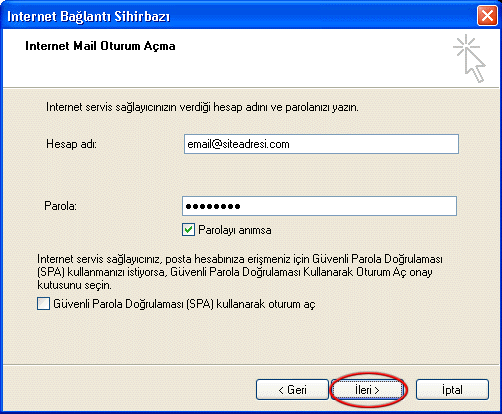Click empty beige area below SPA checkbox
This screenshot has width=502, height=414.
[x=250, y=337]
